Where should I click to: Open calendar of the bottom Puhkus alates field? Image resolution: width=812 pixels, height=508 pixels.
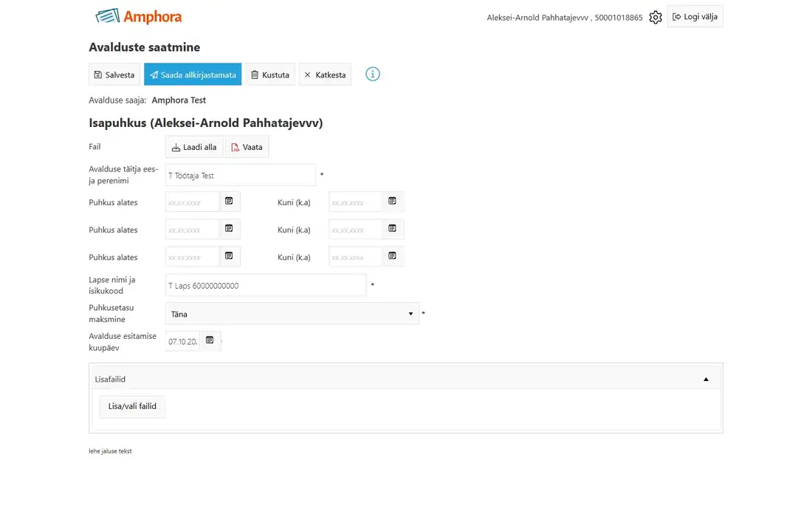coord(229,256)
